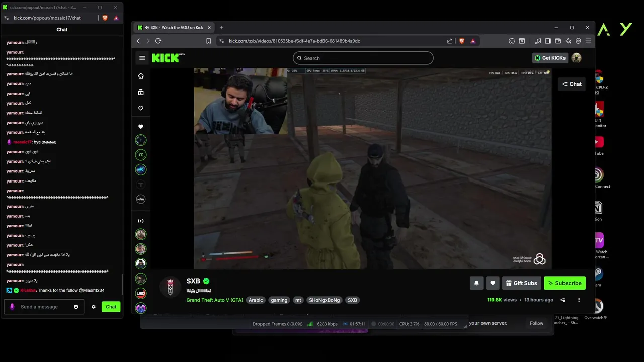Select the gaming tag
Viewport: 644px width, 362px height.
tap(279, 300)
